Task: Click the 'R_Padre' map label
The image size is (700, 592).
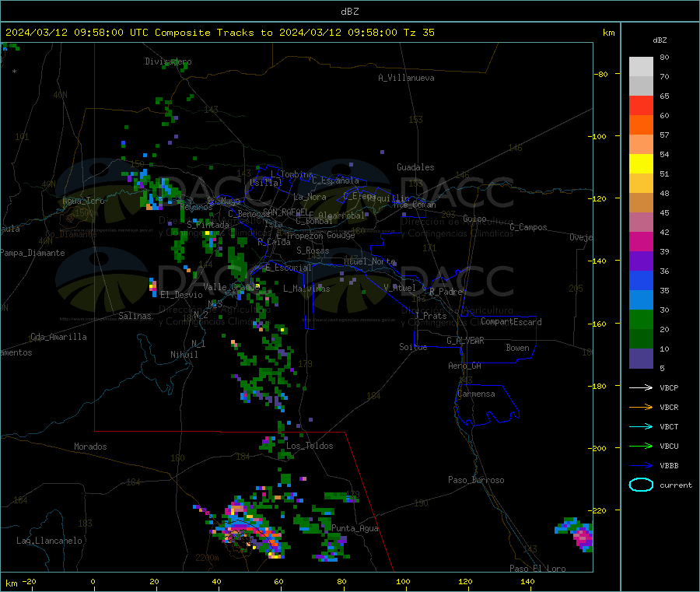Action: 446,292
